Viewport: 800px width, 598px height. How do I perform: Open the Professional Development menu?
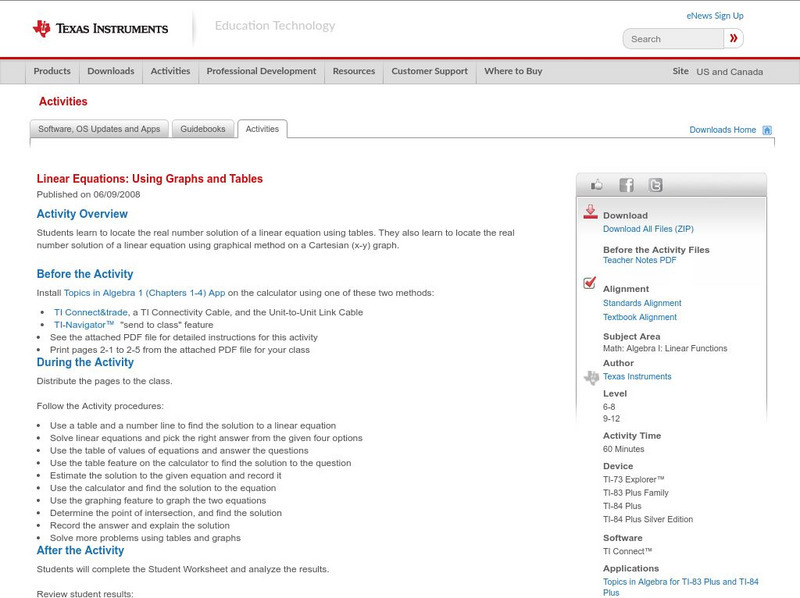(x=261, y=71)
